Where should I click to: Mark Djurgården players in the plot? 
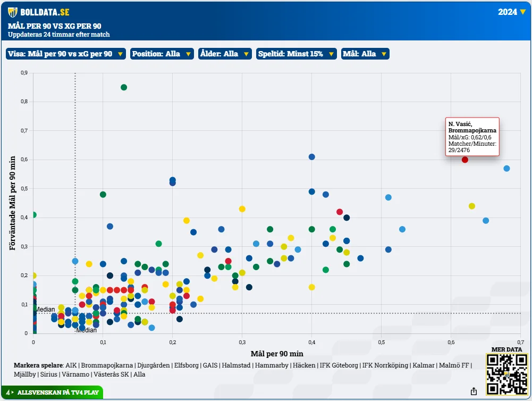point(153,365)
